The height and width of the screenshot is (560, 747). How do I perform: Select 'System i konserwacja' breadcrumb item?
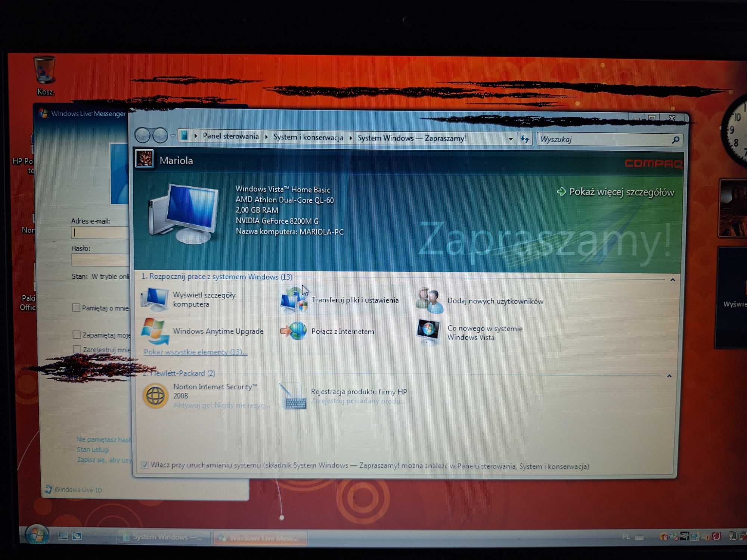308,137
